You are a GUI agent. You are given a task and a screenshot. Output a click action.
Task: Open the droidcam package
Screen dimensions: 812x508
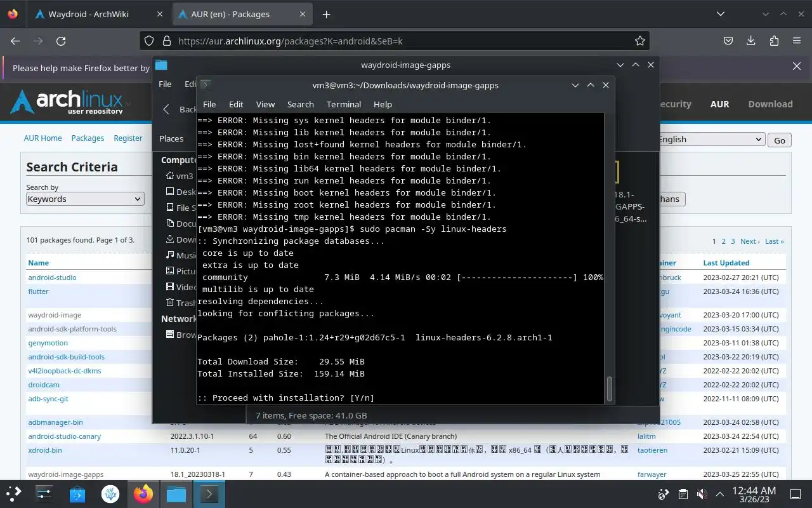click(x=44, y=385)
